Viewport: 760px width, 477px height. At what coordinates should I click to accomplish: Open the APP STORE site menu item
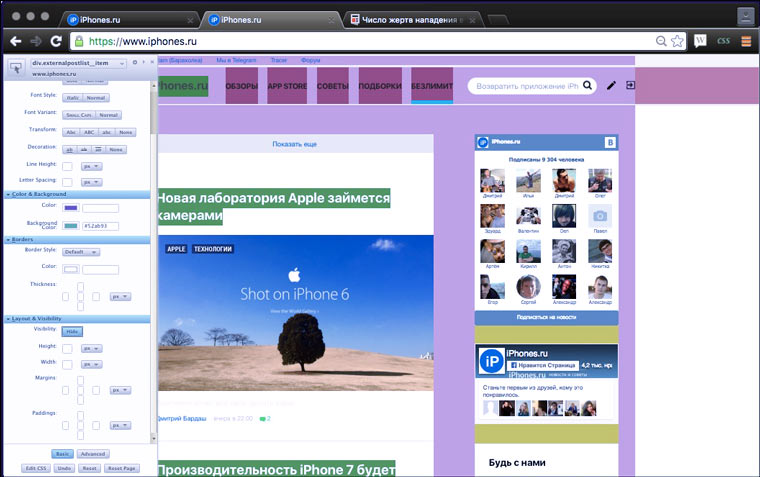(287, 86)
